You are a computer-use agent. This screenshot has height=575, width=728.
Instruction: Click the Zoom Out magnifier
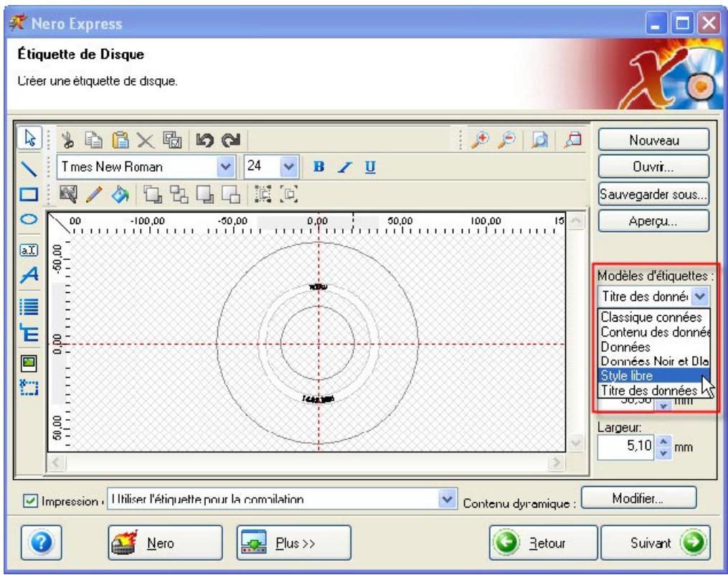point(506,139)
